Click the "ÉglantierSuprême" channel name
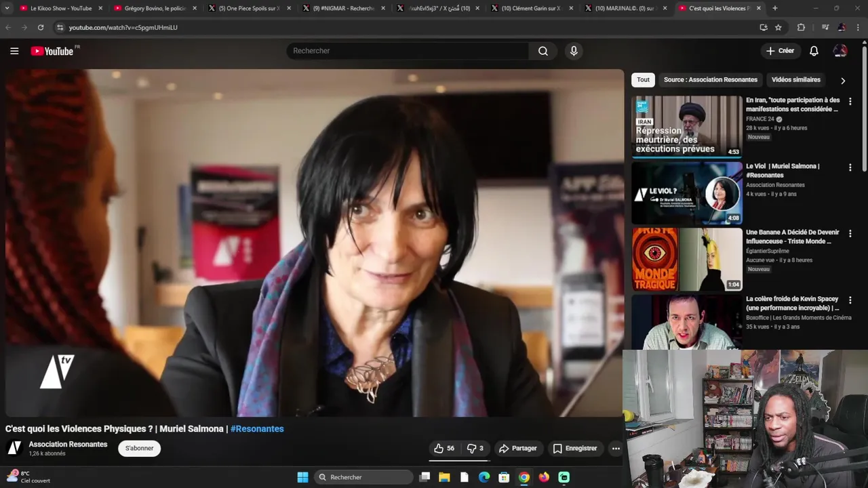 point(768,251)
